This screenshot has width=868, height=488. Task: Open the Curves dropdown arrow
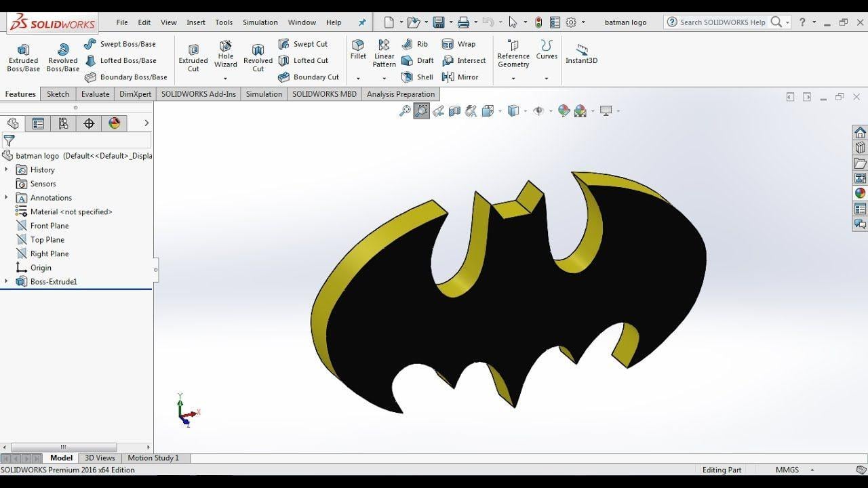point(547,79)
